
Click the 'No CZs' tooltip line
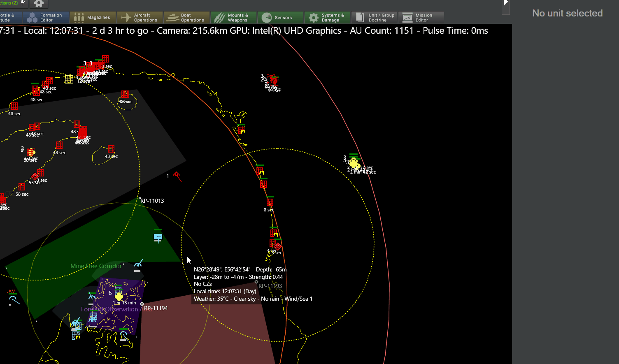[203, 284]
